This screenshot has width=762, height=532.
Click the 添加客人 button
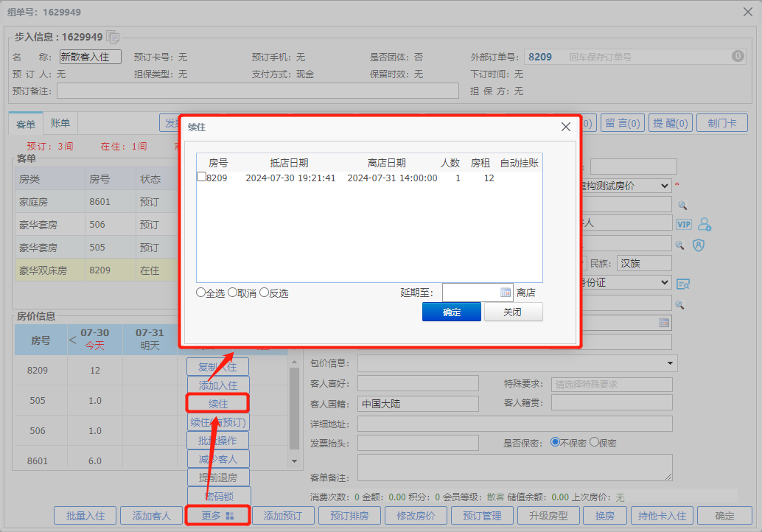(x=151, y=516)
